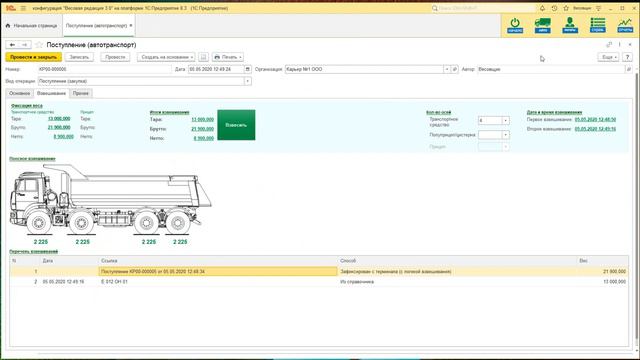
Task: Open history clock icon in title bar
Action: (554, 8)
